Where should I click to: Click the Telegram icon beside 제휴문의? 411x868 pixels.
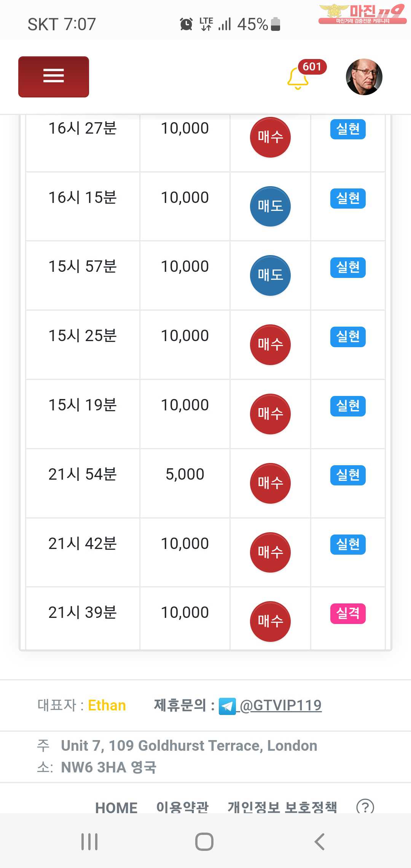(227, 706)
